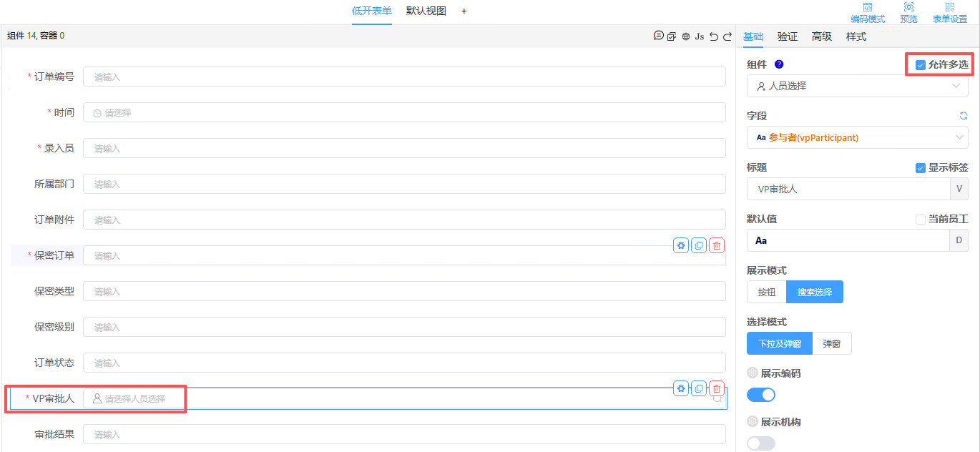Uncheck the 允许多选 checkbox
980x452 pixels.
click(x=921, y=64)
